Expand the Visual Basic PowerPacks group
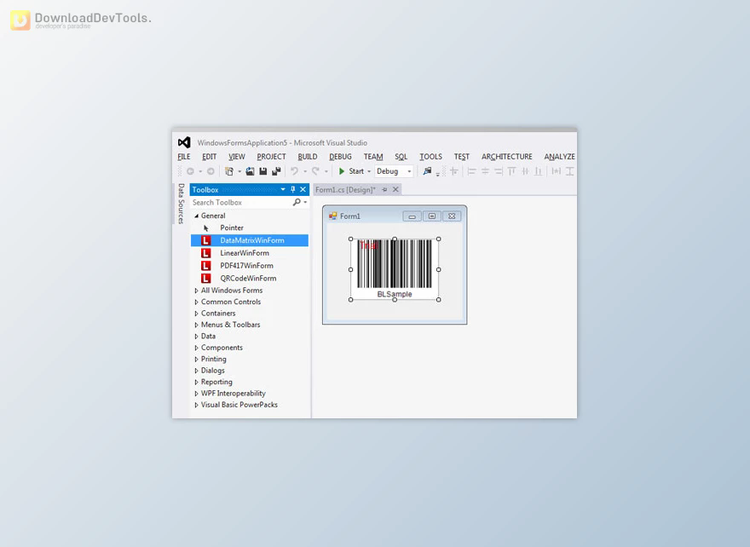750x547 pixels. (196, 405)
